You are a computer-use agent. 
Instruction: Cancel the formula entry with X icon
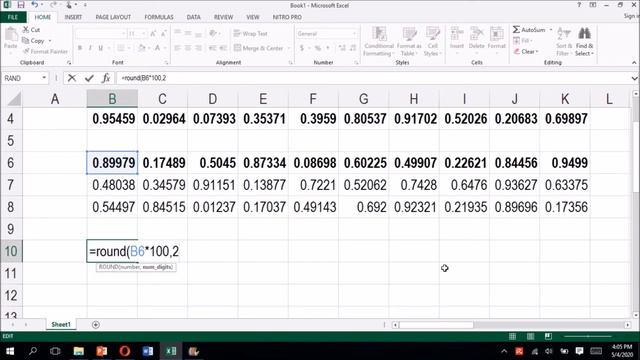pyautogui.click(x=72, y=78)
